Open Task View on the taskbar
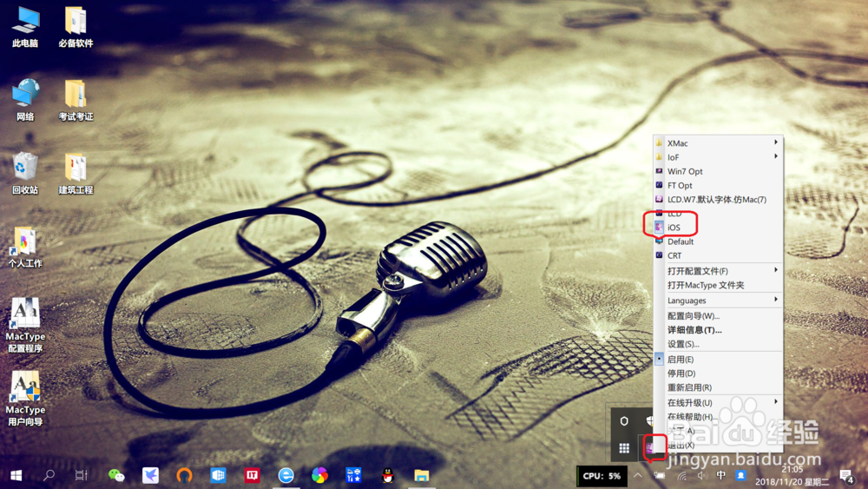The image size is (868, 489). coord(82,476)
